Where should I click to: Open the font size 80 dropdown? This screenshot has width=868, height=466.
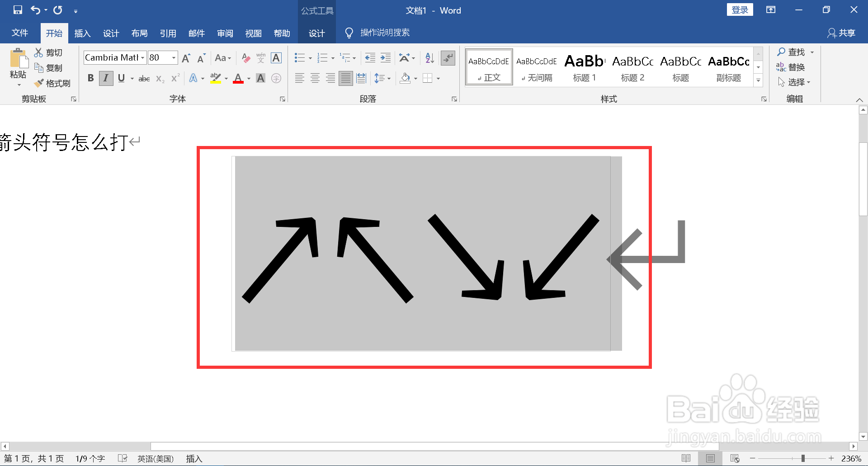[174, 58]
